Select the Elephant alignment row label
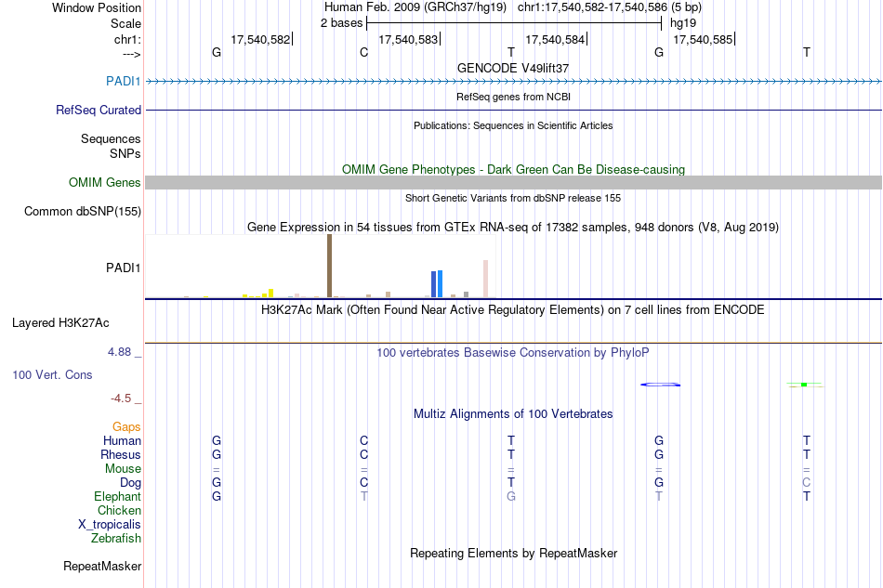883x588 pixels. [118, 496]
